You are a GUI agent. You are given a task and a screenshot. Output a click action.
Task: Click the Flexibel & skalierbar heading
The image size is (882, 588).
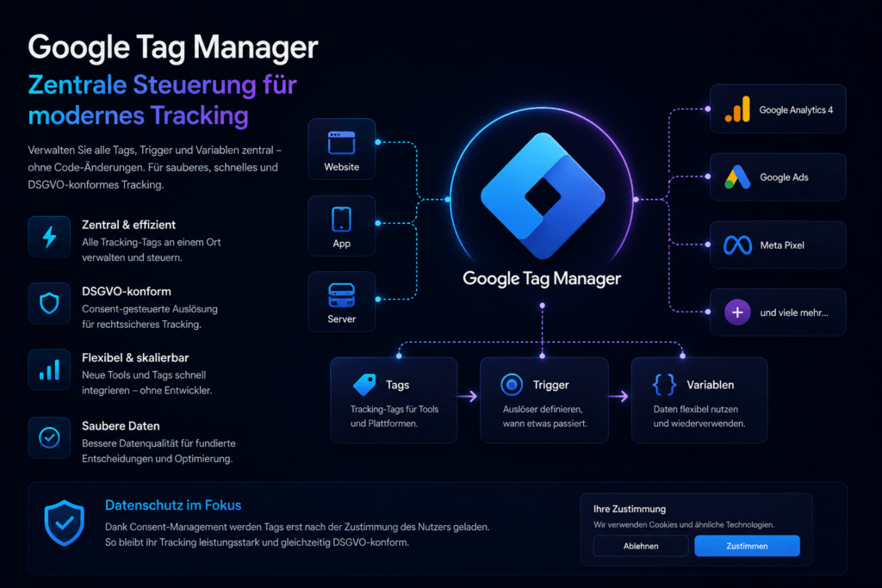coord(135,357)
